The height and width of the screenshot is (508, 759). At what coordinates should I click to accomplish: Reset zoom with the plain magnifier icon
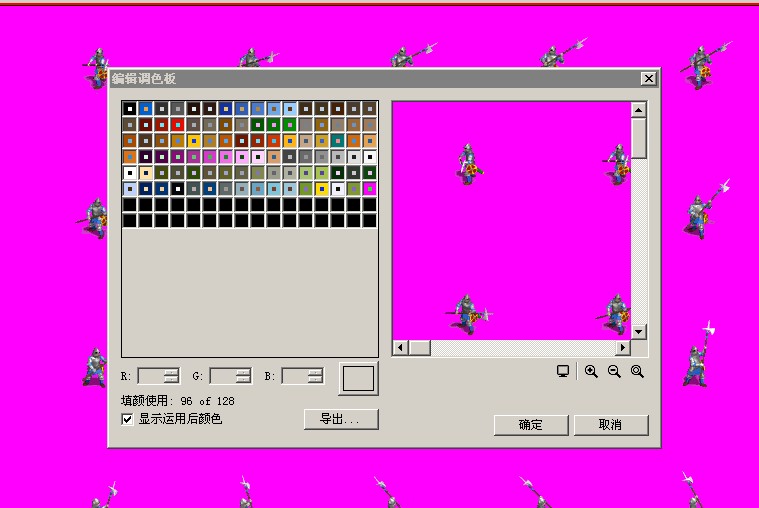[638, 371]
